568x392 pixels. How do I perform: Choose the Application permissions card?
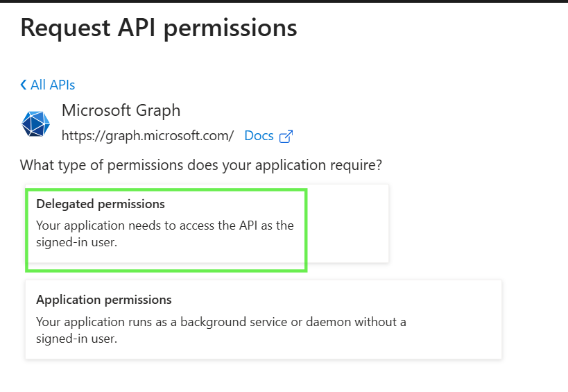click(264, 320)
